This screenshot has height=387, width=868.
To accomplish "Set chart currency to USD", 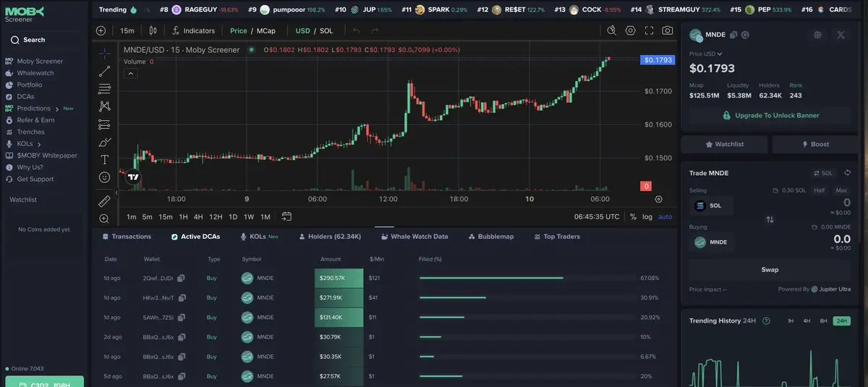I will [302, 30].
